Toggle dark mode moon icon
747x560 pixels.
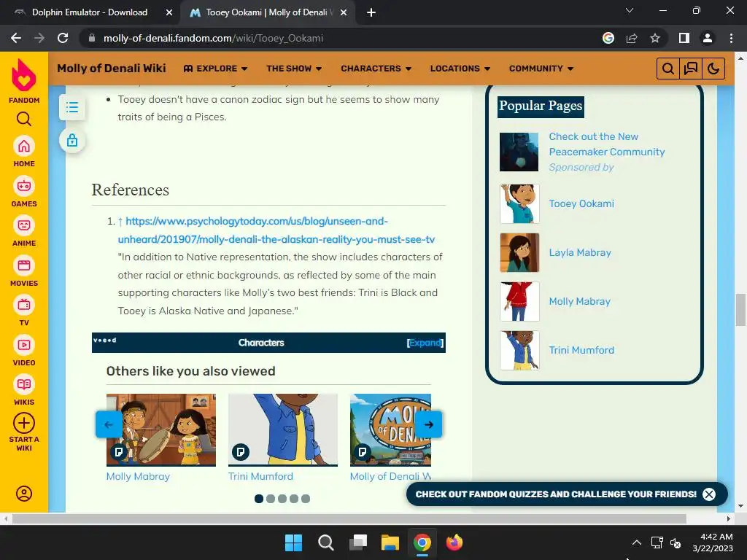(x=713, y=69)
